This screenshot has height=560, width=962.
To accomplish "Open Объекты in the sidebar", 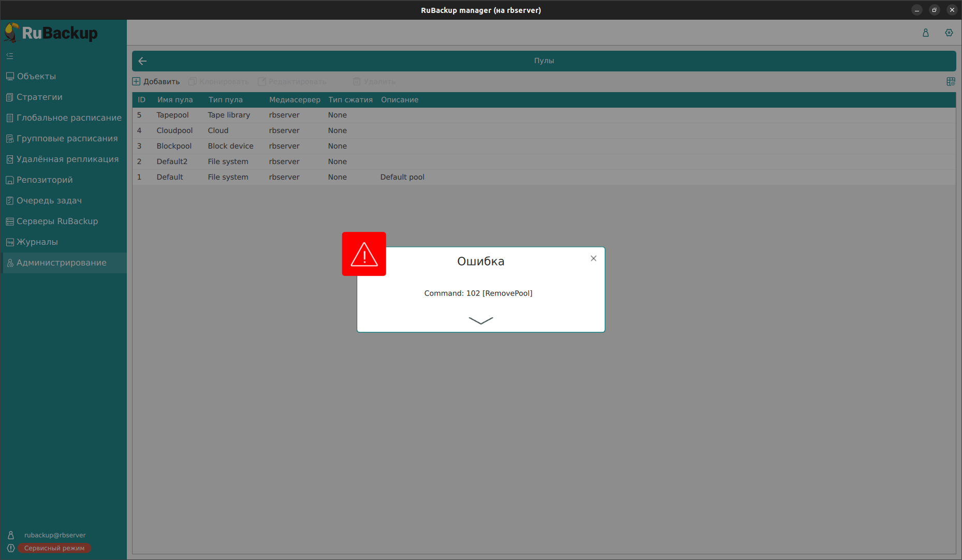I will 36,77.
